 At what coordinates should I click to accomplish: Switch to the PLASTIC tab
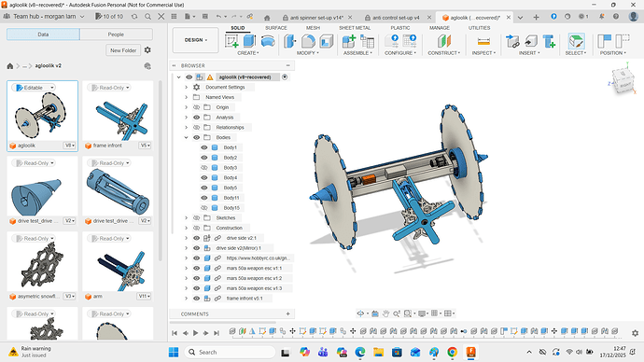tap(400, 28)
